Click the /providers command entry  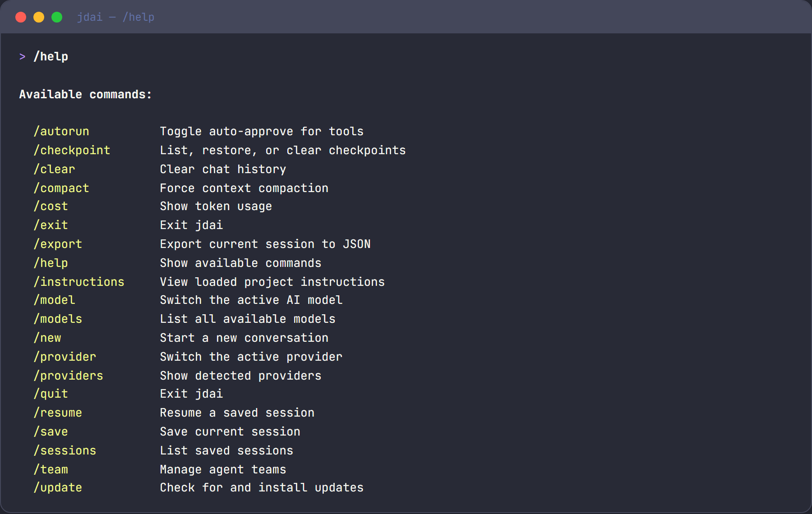(68, 375)
